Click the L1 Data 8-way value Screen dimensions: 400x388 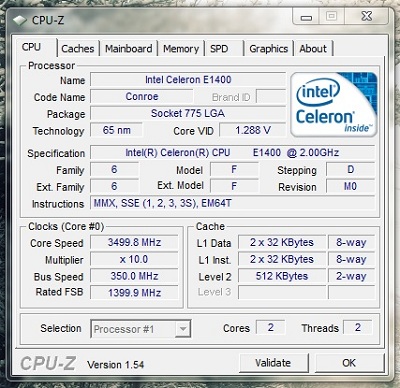coord(351,242)
